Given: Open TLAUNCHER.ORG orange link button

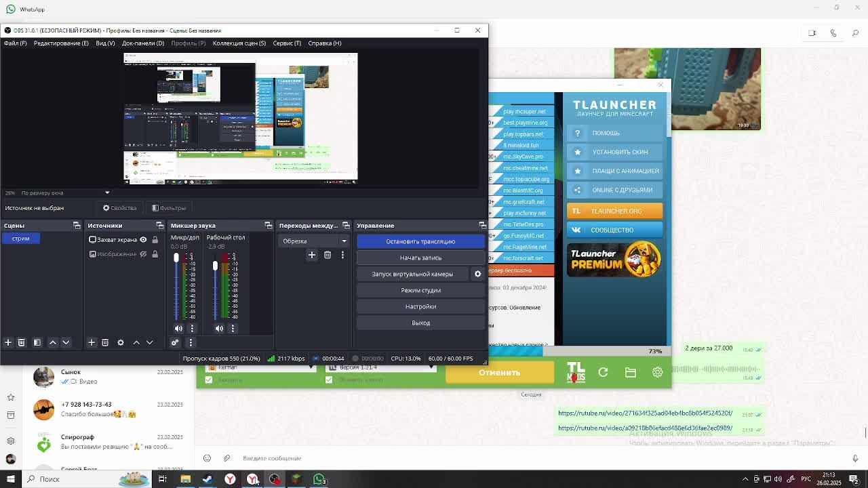Looking at the screenshot, I should (x=614, y=211).
